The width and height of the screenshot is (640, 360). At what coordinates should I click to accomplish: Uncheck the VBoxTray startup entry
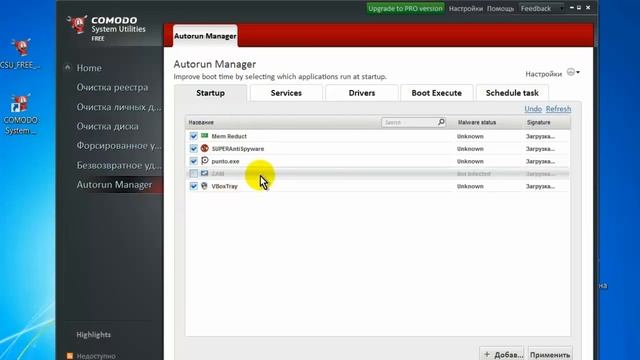pyautogui.click(x=193, y=186)
